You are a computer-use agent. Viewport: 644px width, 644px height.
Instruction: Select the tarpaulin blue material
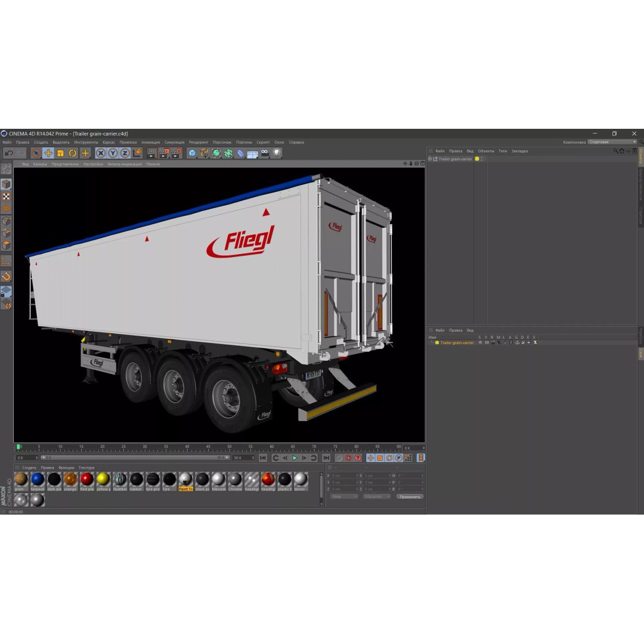coord(38,481)
